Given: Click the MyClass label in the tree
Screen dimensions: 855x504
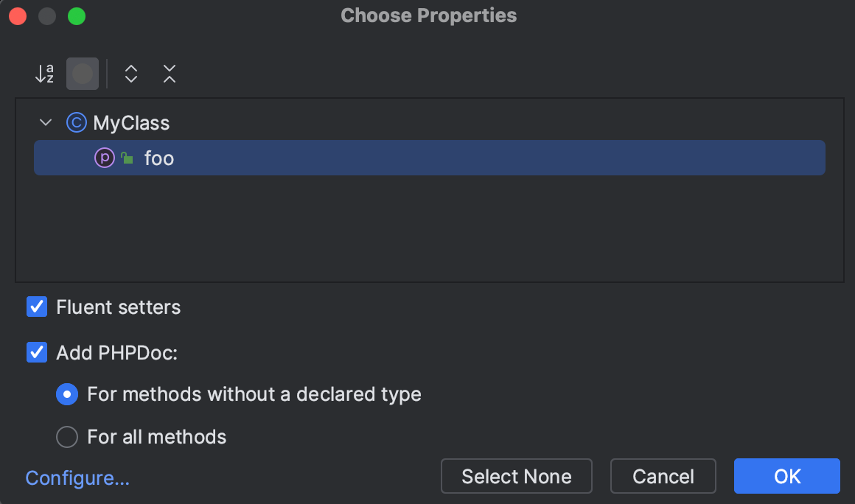Looking at the screenshot, I should click(131, 122).
